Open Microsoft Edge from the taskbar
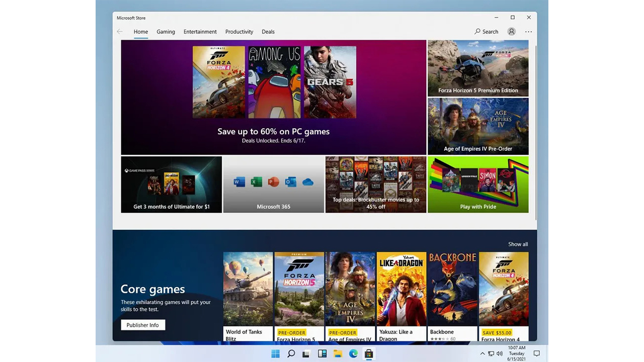 (x=353, y=354)
